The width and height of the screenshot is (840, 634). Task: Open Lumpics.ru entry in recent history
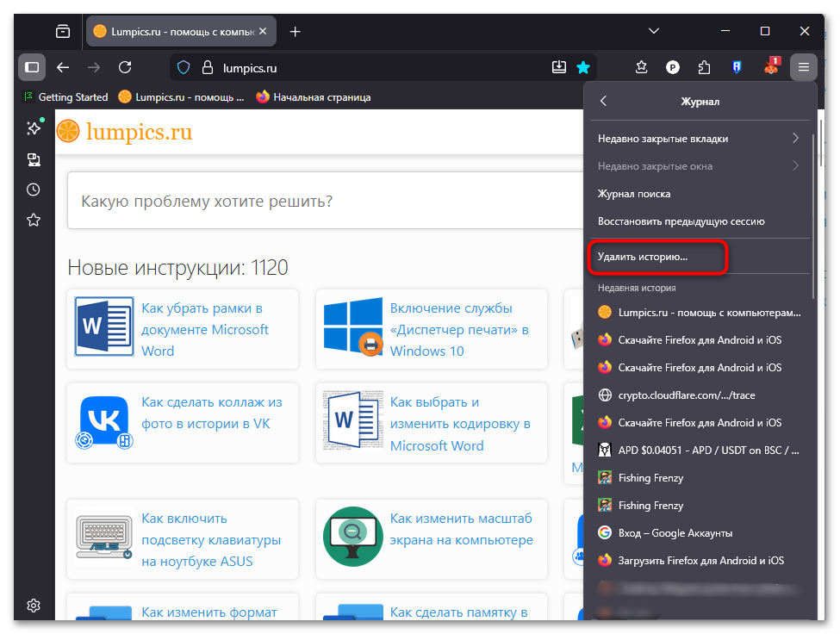click(700, 312)
